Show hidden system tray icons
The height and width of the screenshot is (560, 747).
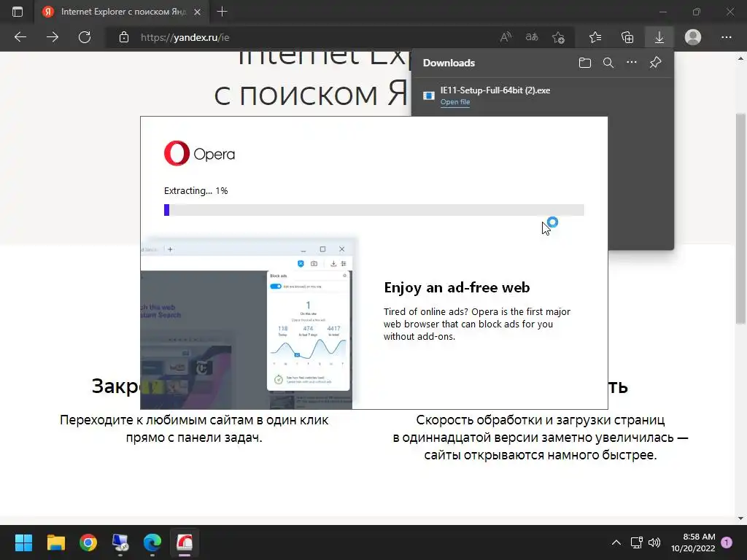click(616, 542)
